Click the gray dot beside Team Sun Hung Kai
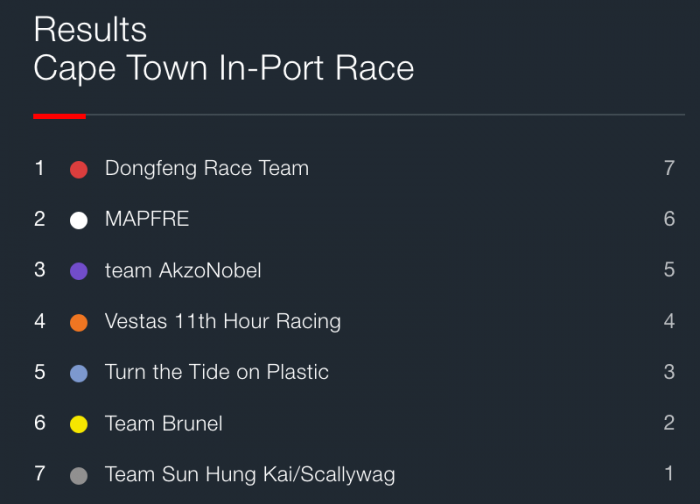 [x=79, y=475]
